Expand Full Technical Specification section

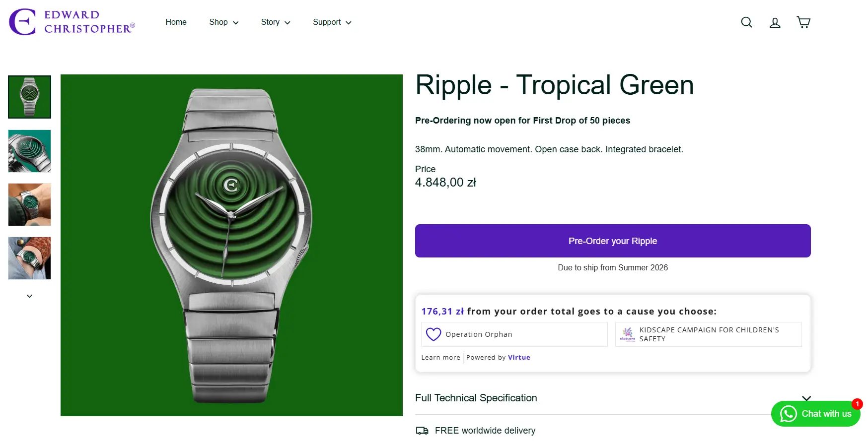(x=613, y=398)
